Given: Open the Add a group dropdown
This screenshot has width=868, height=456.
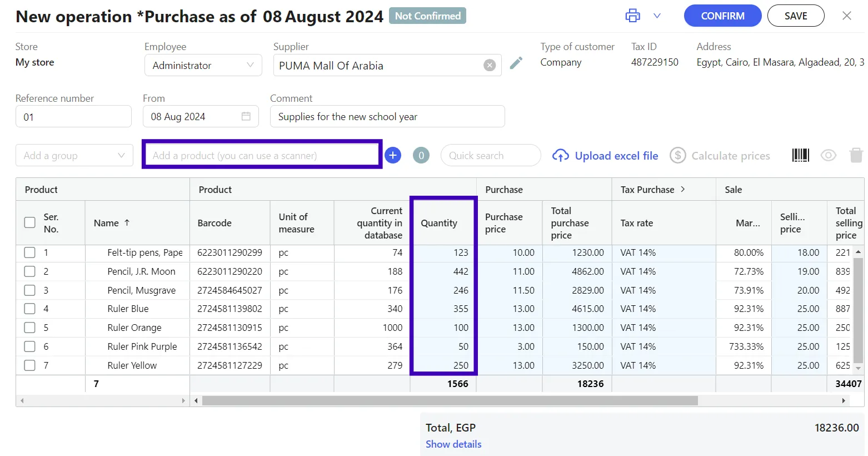Looking at the screenshot, I should pos(74,155).
